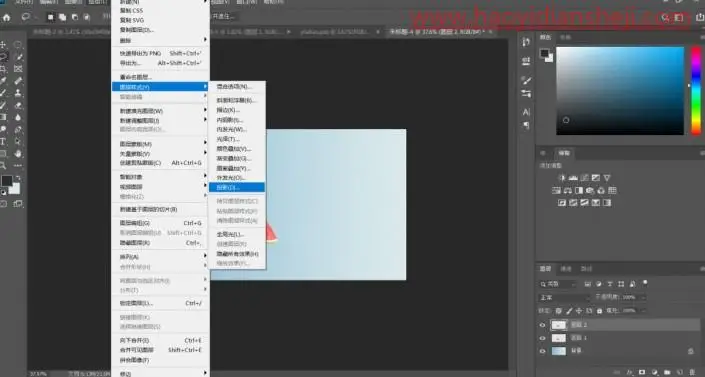Click the add layer style fx icon
This screenshot has height=377, width=705.
pyautogui.click(x=630, y=373)
